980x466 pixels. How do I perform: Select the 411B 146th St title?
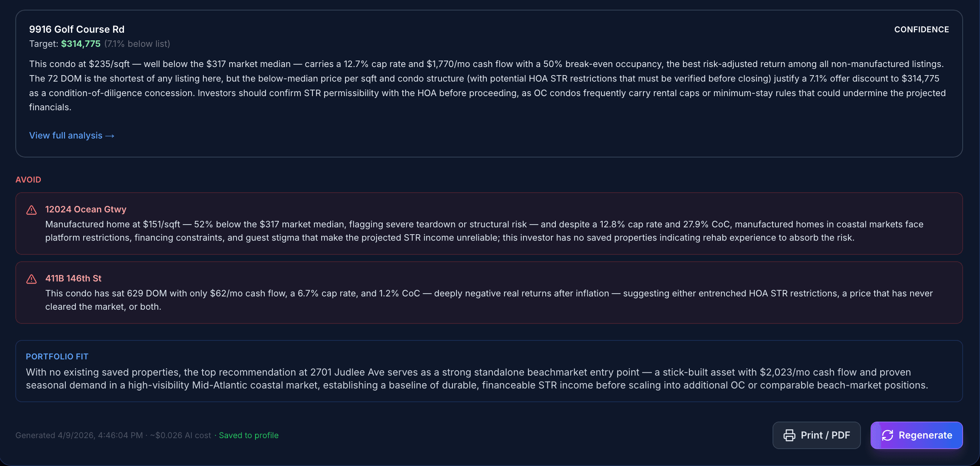coord(73,278)
